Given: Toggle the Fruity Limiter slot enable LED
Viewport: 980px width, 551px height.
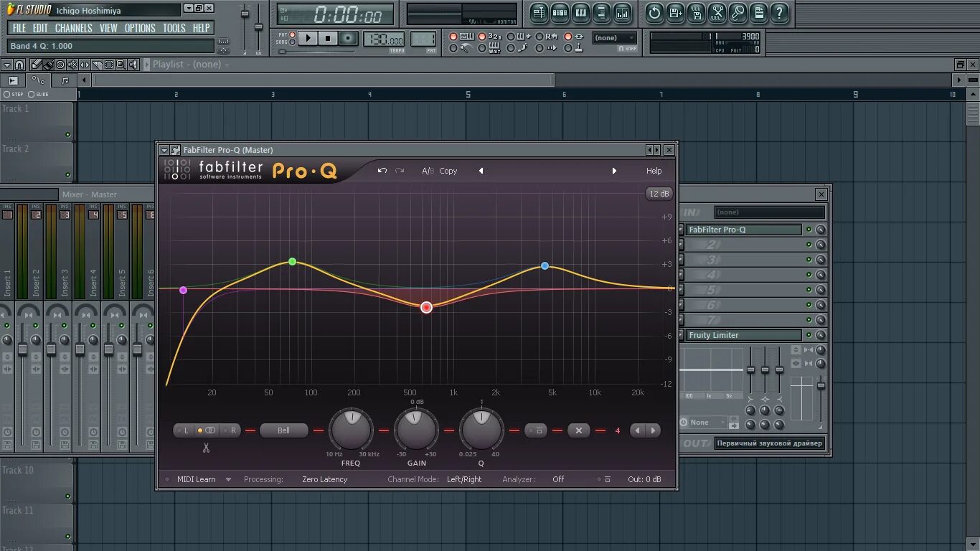Looking at the screenshot, I should coord(809,335).
